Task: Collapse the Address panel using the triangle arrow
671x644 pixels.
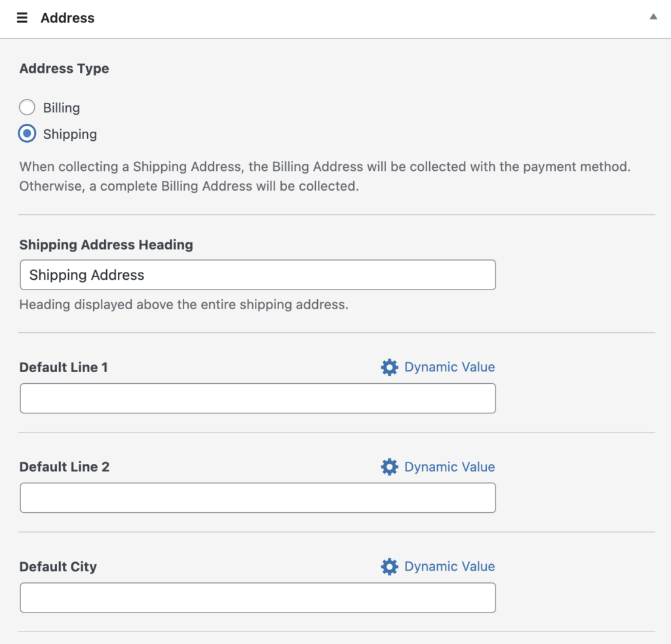Action: (653, 17)
